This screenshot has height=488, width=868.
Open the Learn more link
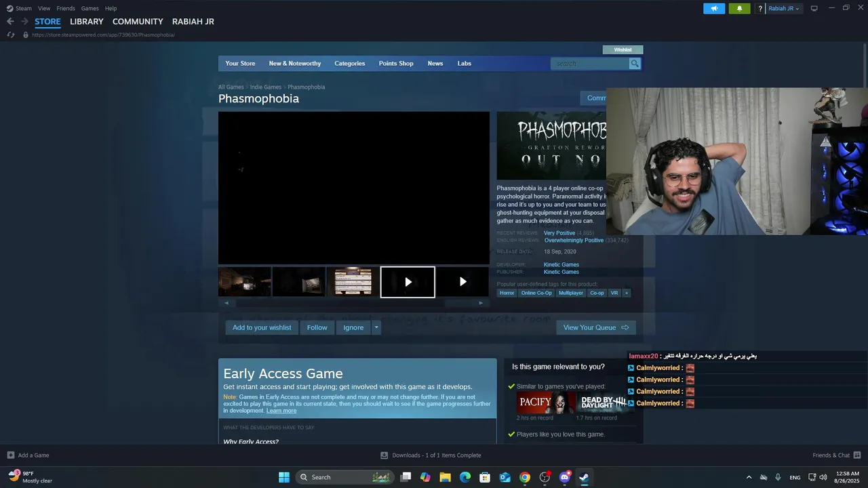tap(281, 411)
